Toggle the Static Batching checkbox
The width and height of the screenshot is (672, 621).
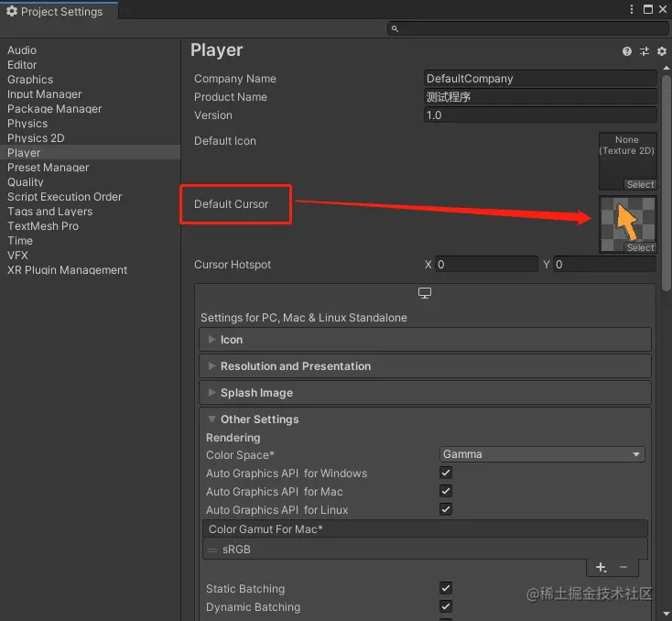coord(446,588)
